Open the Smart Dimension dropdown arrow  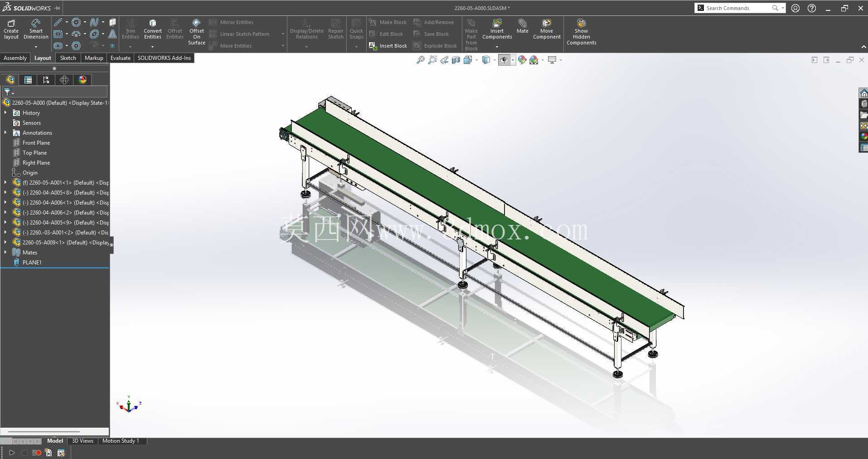tap(36, 46)
